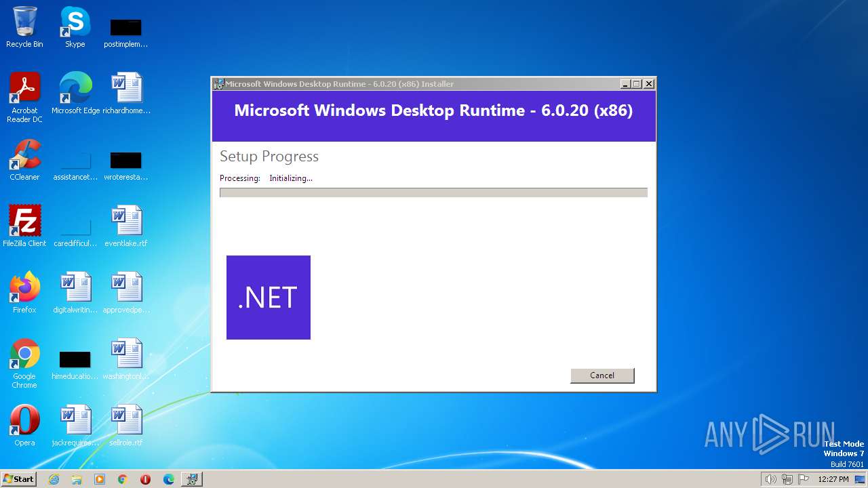Screen dimensions: 868x488
Task: Open the Google Chrome desktop shortcut
Action: point(24,363)
